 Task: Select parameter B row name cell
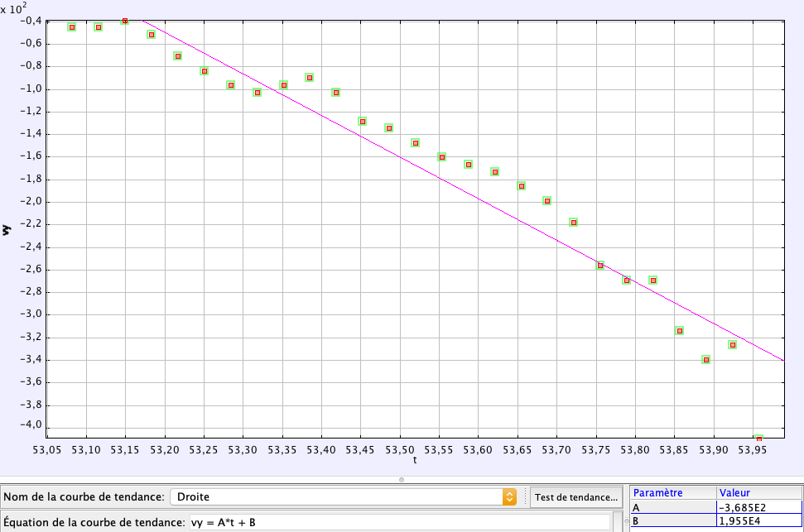pyautogui.click(x=672, y=523)
